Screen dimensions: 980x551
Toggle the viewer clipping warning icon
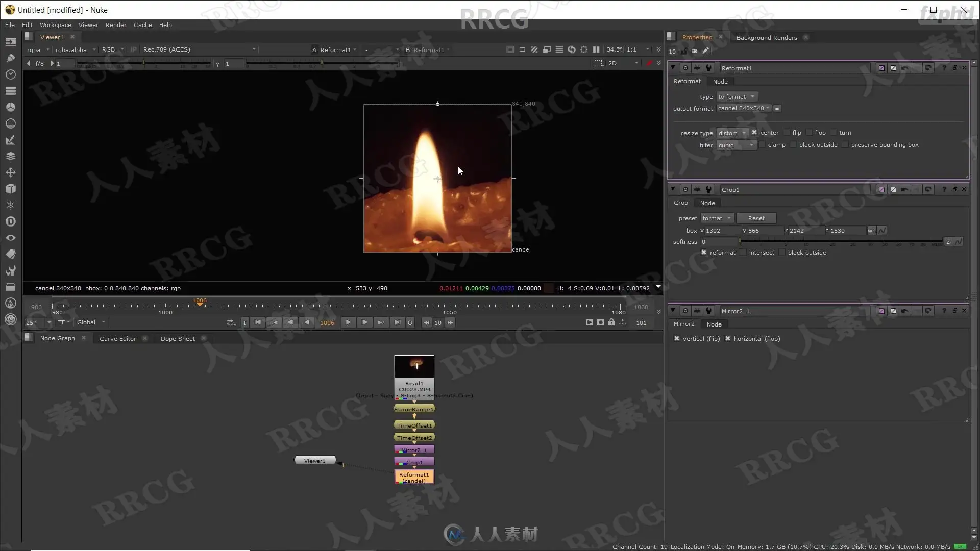pos(534,49)
